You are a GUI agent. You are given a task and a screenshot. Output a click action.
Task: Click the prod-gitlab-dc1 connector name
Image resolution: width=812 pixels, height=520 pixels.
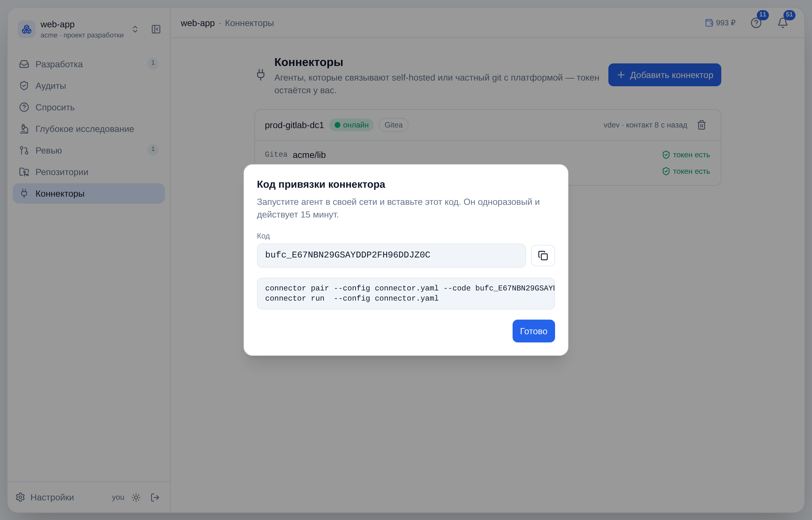(x=294, y=125)
